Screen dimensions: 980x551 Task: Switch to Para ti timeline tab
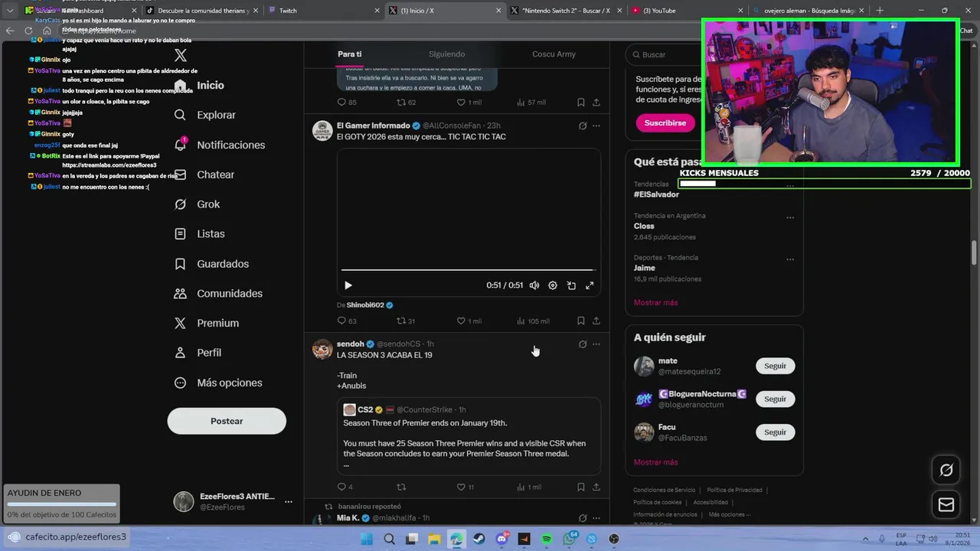[349, 54]
